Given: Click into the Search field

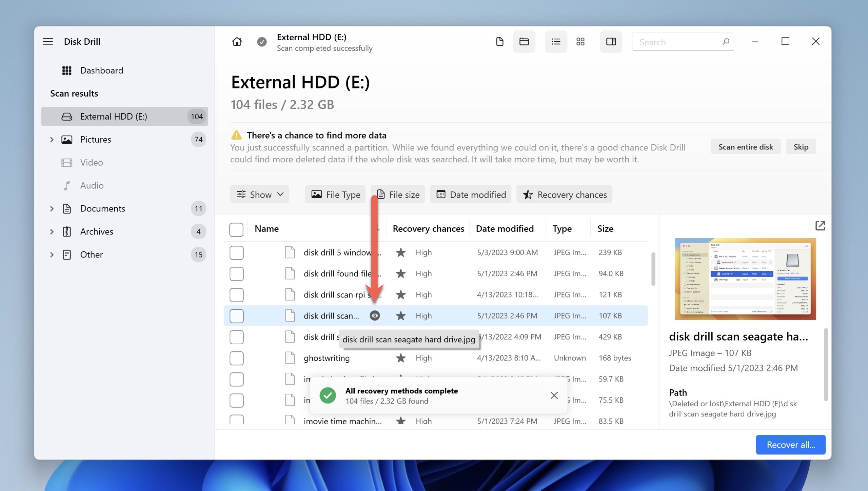Looking at the screenshot, I should point(683,42).
